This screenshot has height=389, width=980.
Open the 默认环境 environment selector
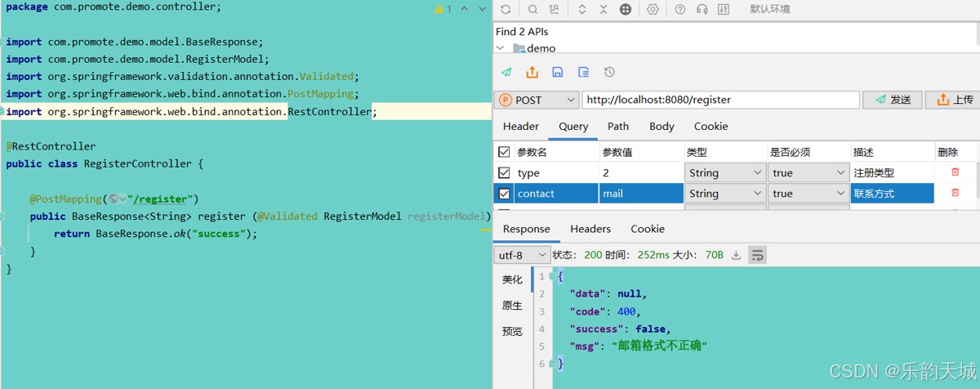coord(770,10)
